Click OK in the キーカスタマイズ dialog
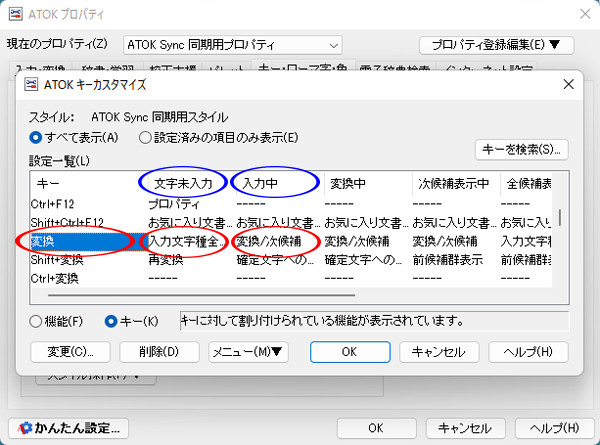Screen dimensions: 600x445 pyautogui.click(x=350, y=352)
